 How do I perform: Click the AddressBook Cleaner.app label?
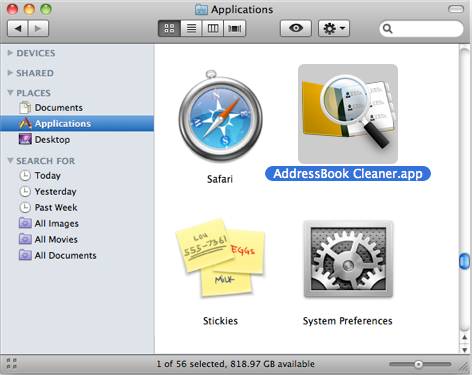[348, 174]
